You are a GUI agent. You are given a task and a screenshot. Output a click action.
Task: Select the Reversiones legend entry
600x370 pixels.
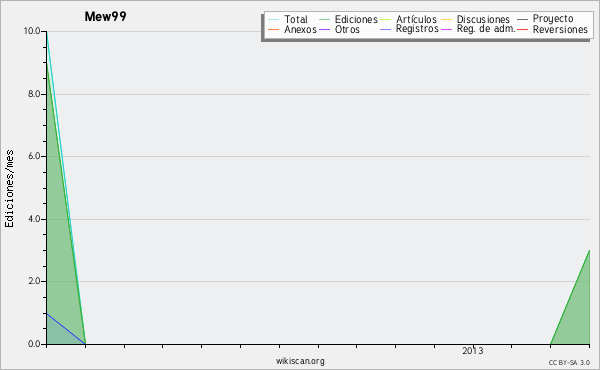(553, 29)
